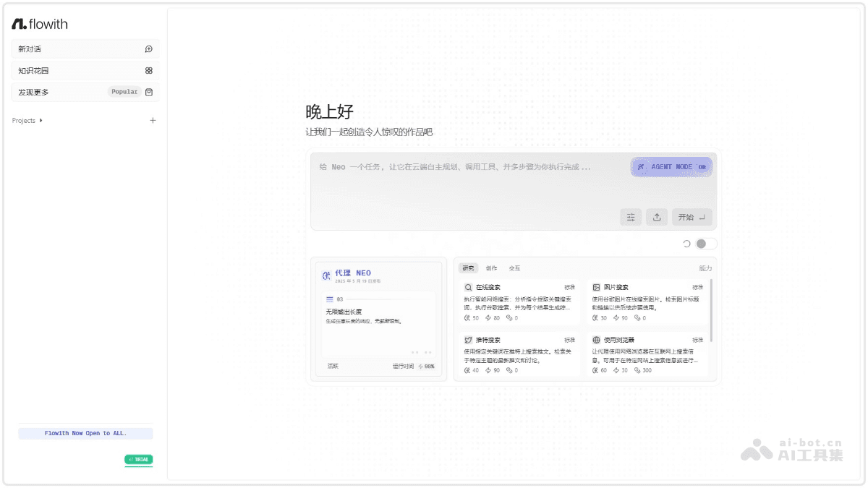Select the 交互 tab
868x488 pixels.
point(515,268)
